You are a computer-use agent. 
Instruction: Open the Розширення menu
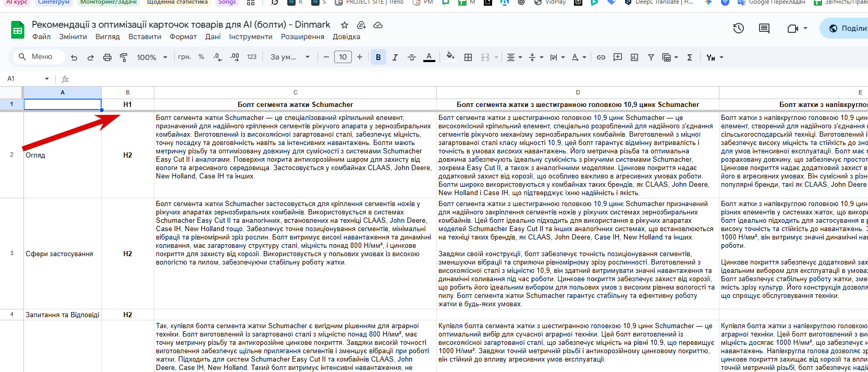click(x=302, y=37)
